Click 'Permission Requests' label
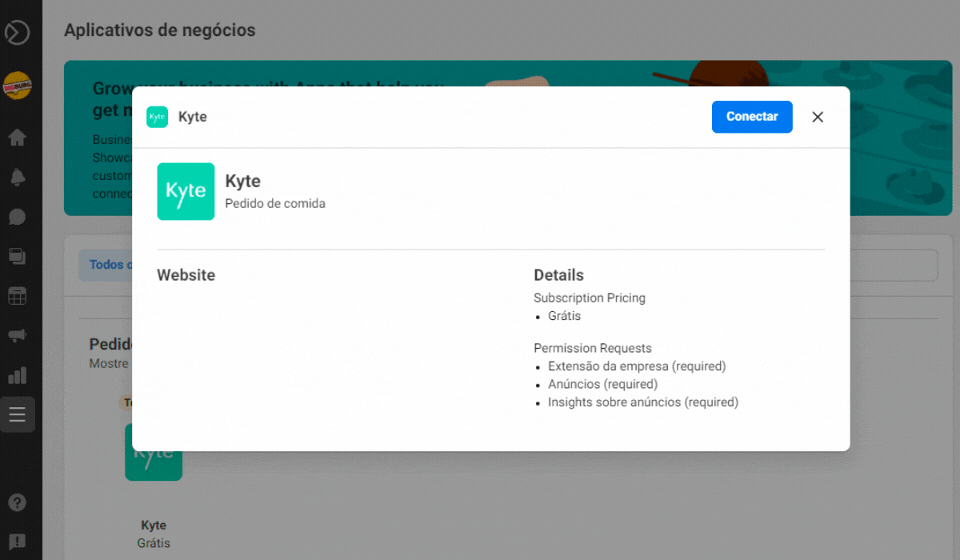The height and width of the screenshot is (560, 960). point(593,348)
